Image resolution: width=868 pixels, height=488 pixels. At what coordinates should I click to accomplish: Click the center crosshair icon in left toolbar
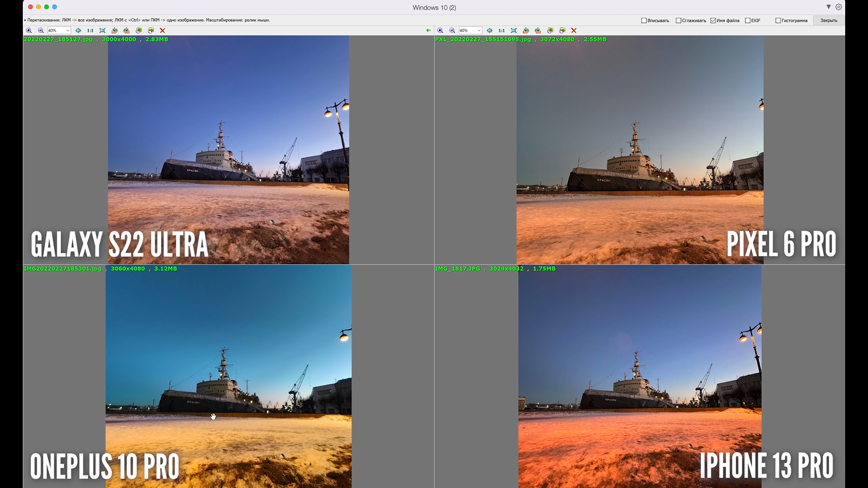tap(78, 30)
